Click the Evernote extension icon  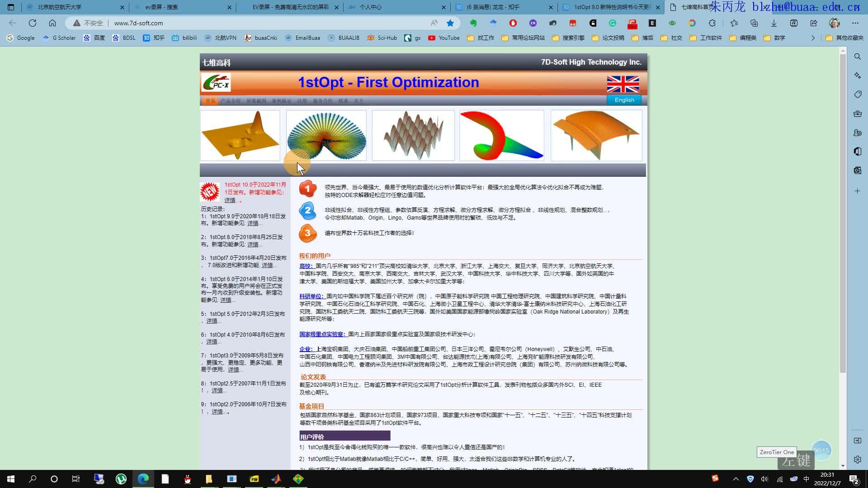473,23
